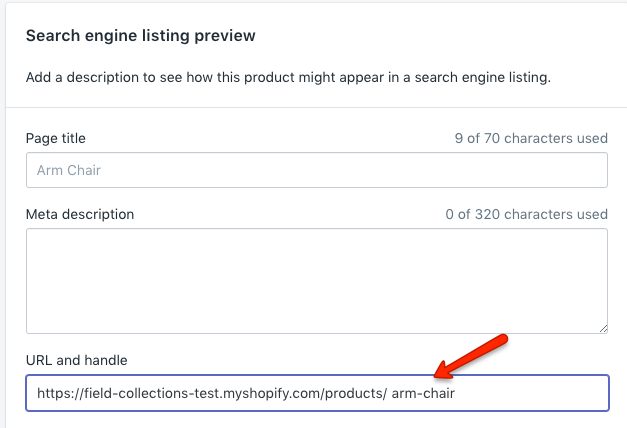Viewport: 627px width, 428px height.
Task: Click the "Search engine listing preview" heading
Action: [140, 36]
